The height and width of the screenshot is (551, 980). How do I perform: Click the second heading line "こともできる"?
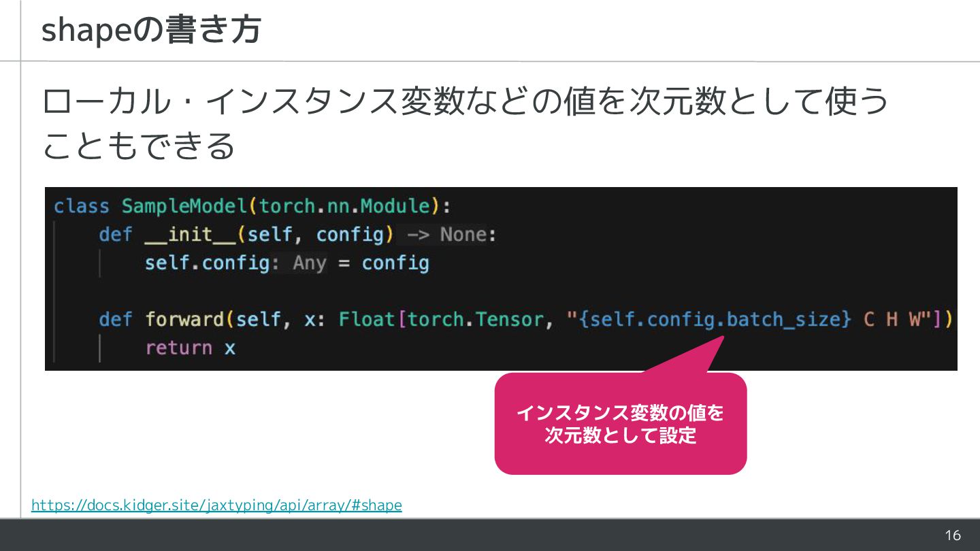[139, 146]
